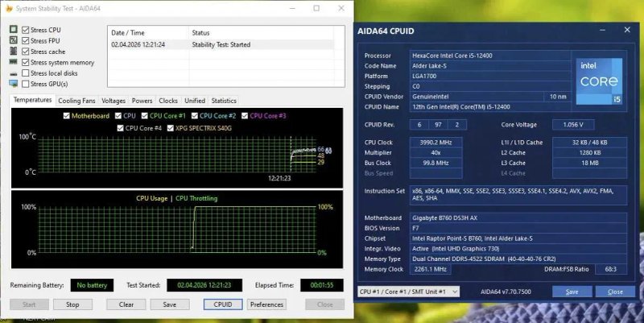The width and height of the screenshot is (644, 323).
Task: Click the RAM module icon beside system memory
Action: 14,62
